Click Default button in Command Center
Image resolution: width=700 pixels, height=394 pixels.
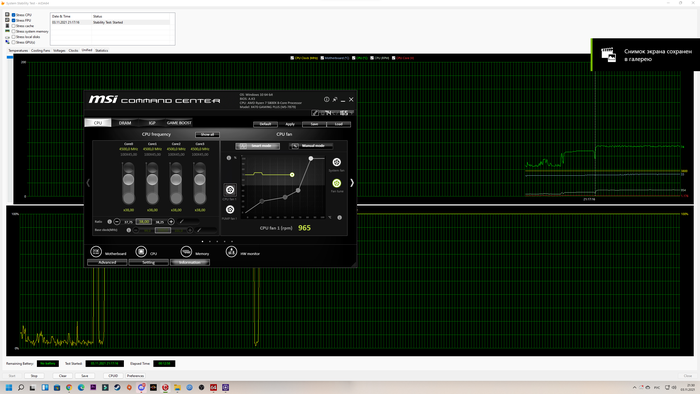click(x=265, y=124)
